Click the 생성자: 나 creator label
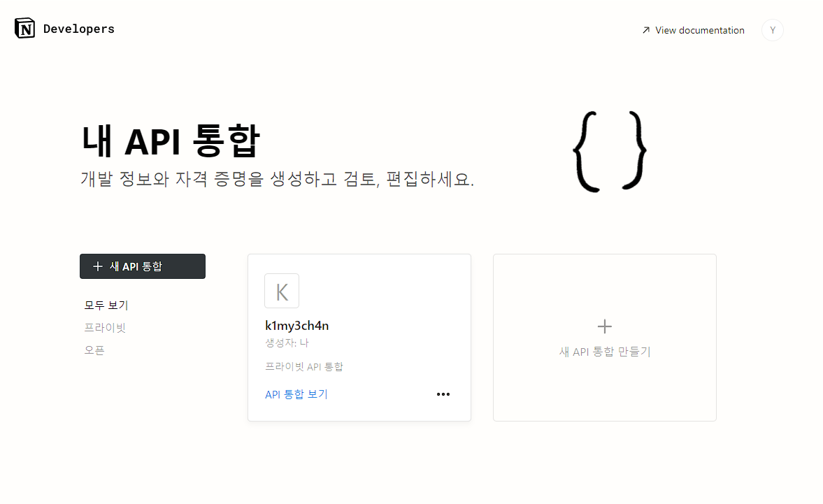823x504 pixels. pyautogui.click(x=287, y=343)
